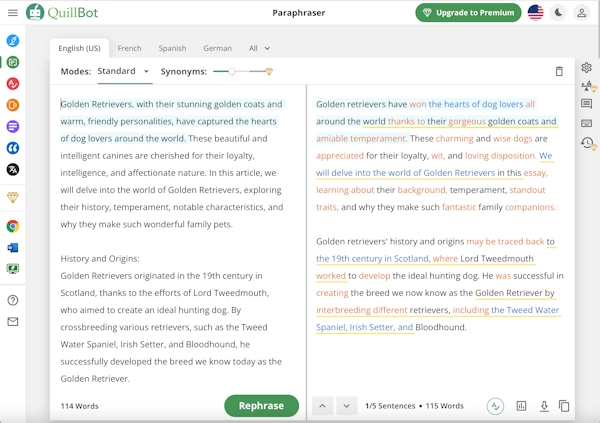Select the Spanish language tab
600x423 pixels.
tap(172, 48)
